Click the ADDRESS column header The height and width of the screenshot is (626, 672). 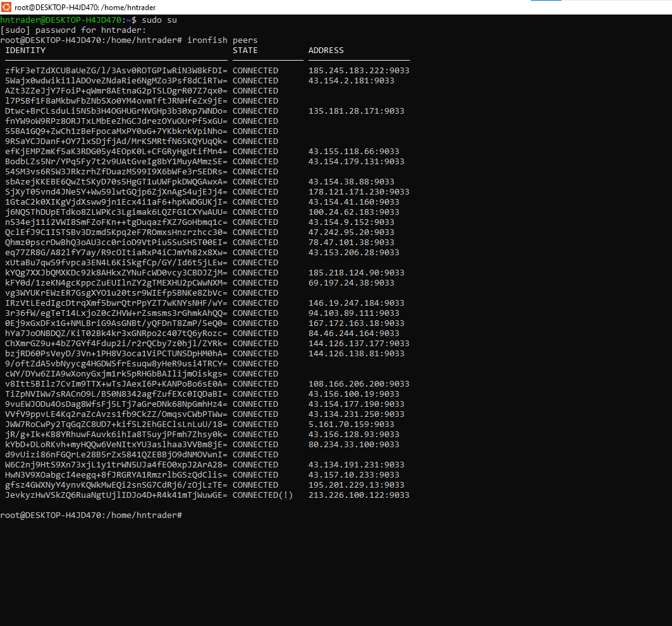(x=326, y=51)
